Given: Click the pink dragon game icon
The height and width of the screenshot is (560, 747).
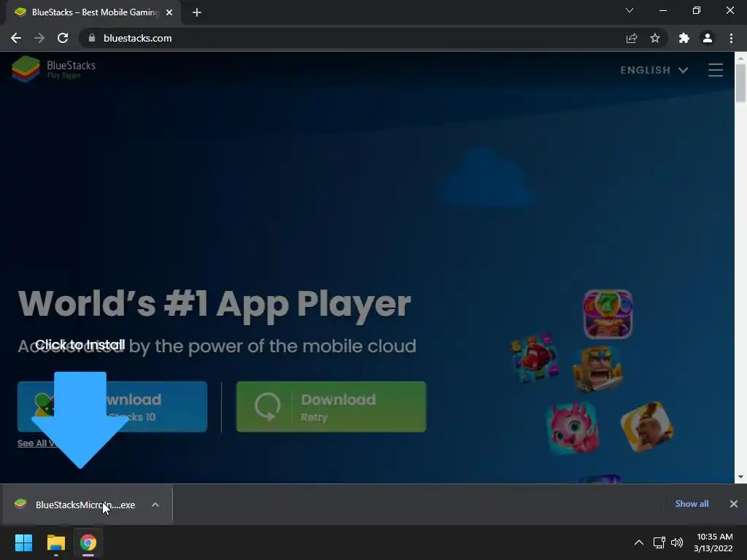Looking at the screenshot, I should (x=573, y=427).
